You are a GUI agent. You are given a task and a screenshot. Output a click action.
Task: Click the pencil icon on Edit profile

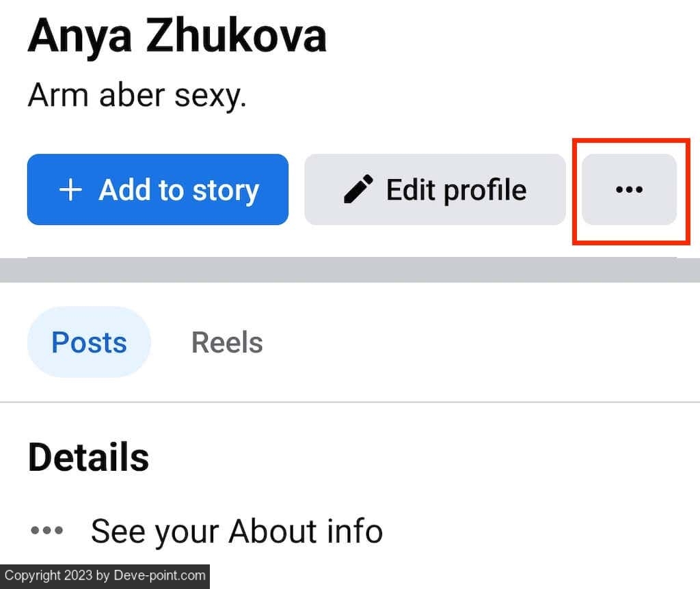[x=358, y=189]
